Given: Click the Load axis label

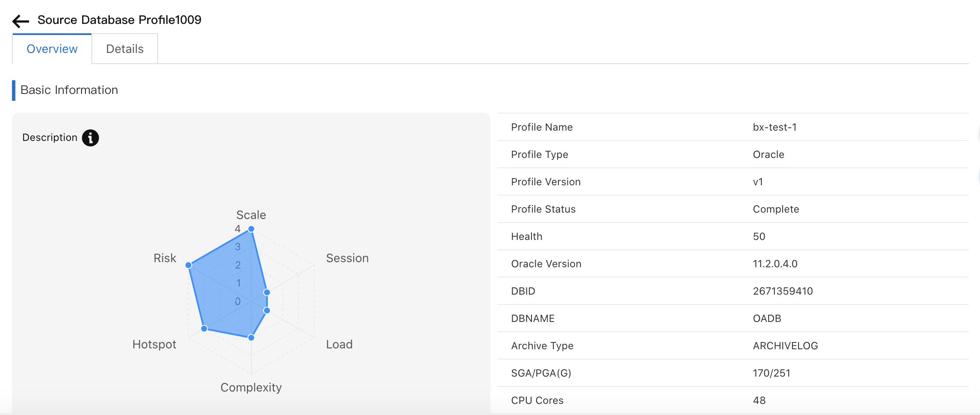Looking at the screenshot, I should tap(339, 344).
